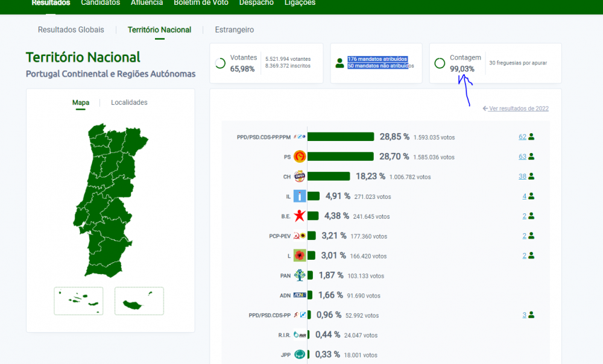603x364 pixels.
Task: Click the L Livre poppy logo
Action: coord(300,256)
